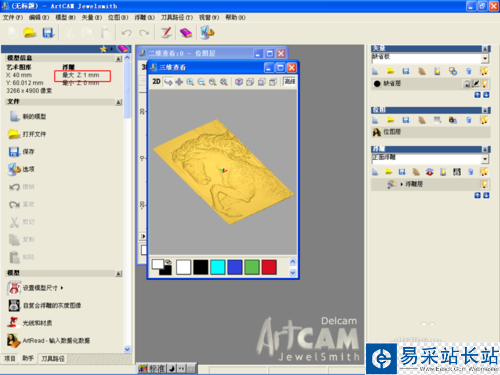The width and height of the screenshot is (500, 375).
Task: Click the red and blue relief layer icon
Action: pos(430,172)
